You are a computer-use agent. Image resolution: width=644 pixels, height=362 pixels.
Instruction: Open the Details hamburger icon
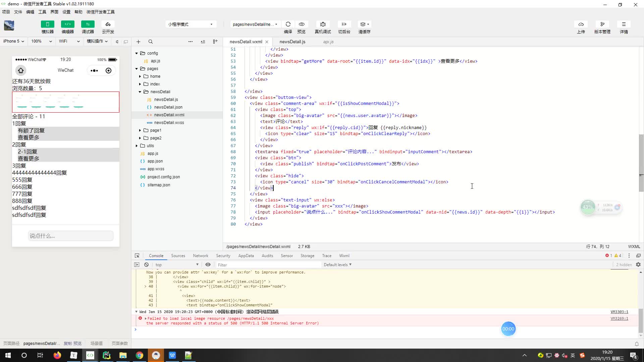[624, 24]
